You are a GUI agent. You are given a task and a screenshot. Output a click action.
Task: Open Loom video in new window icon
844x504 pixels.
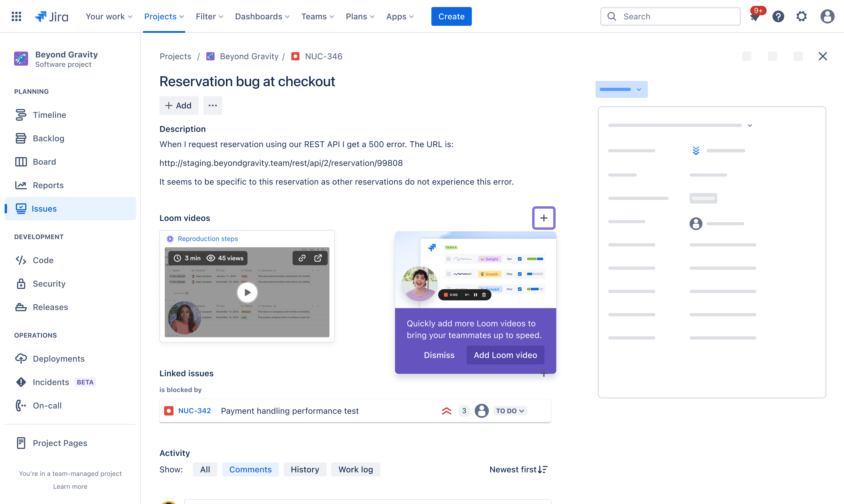(318, 258)
